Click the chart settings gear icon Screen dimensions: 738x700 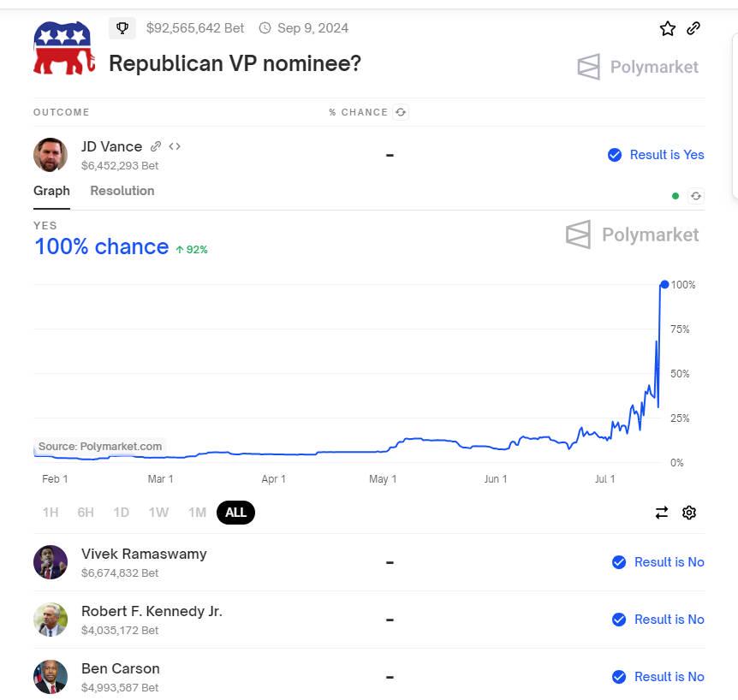pos(689,513)
